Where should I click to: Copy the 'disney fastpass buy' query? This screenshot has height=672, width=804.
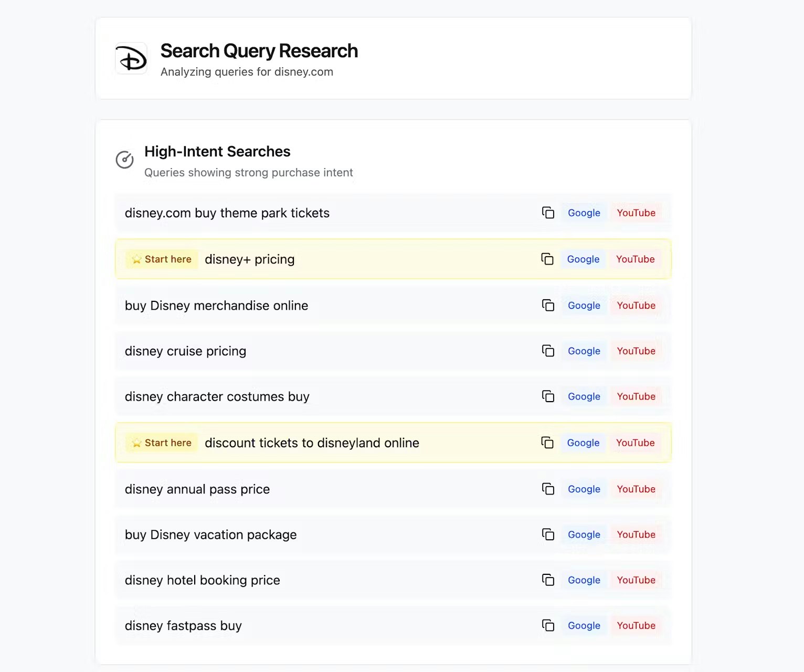[x=548, y=625]
